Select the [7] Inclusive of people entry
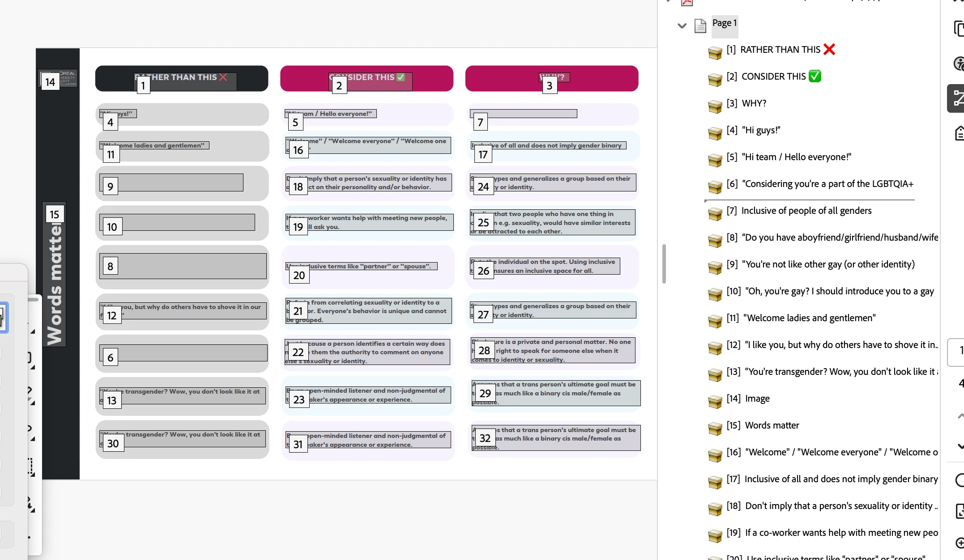 [806, 211]
